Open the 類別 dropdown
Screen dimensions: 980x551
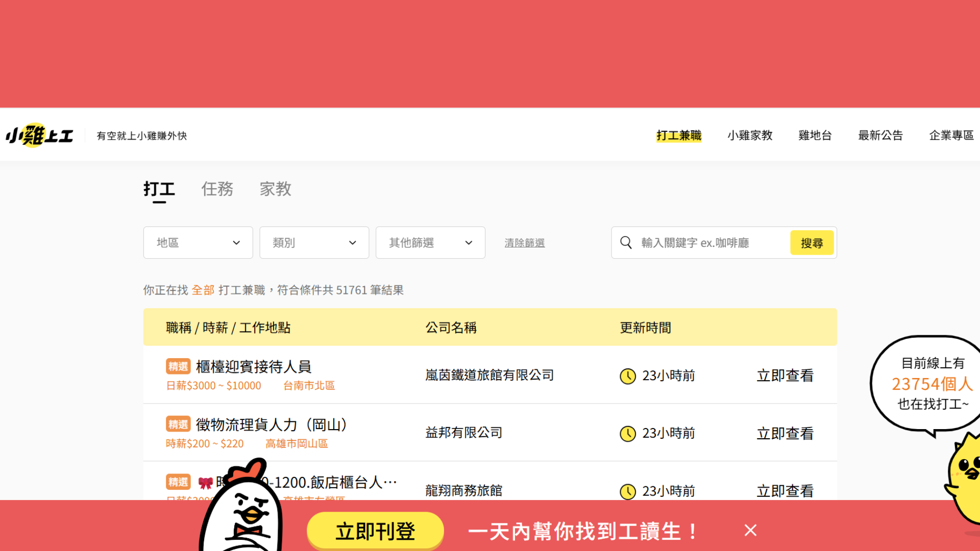(x=314, y=243)
